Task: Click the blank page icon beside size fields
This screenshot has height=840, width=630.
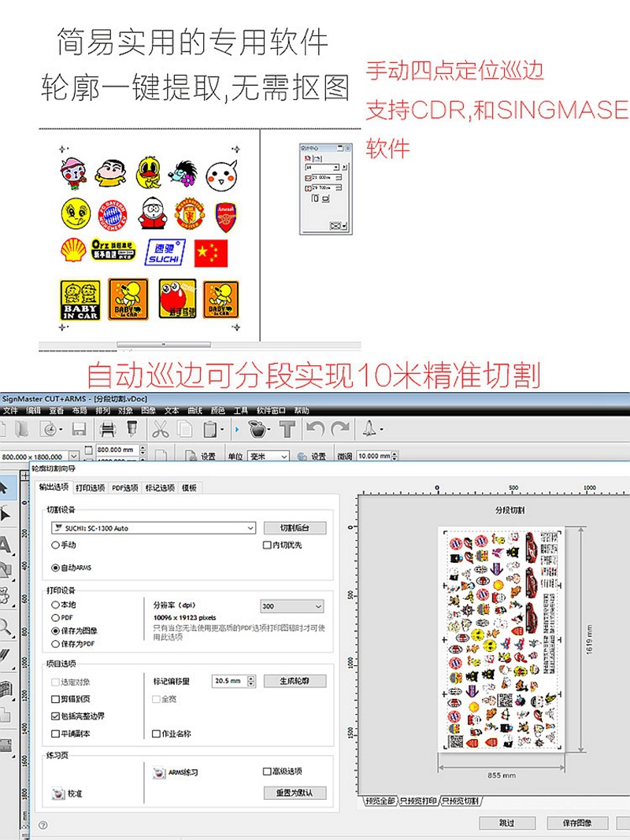Action: (x=160, y=455)
